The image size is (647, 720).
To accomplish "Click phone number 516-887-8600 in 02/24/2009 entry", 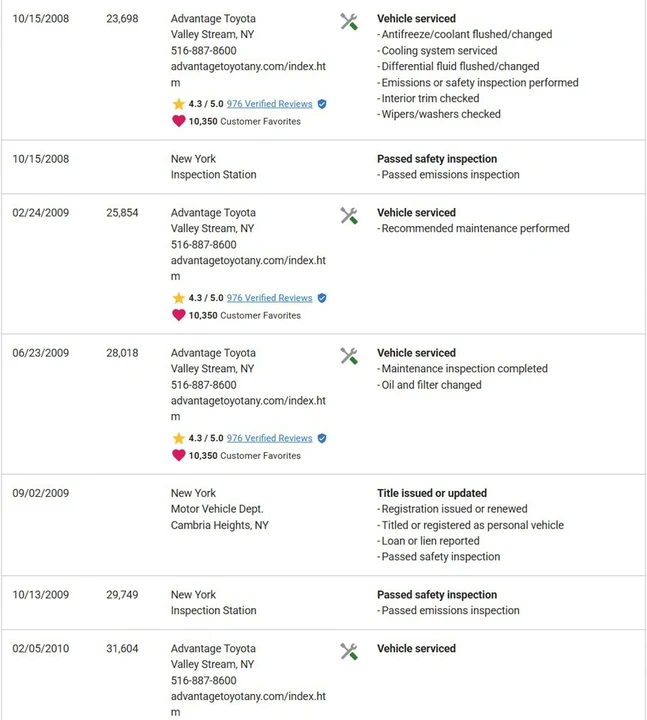I will [x=204, y=245].
